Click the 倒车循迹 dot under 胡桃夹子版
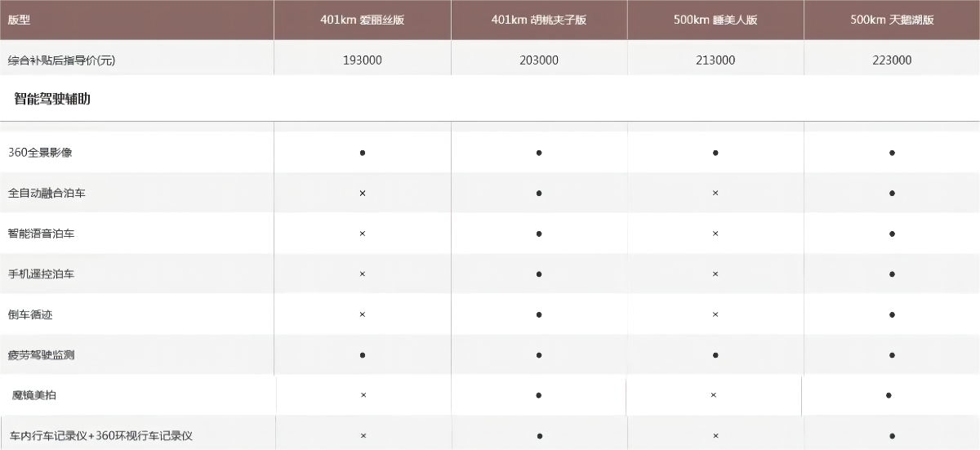 tap(539, 314)
